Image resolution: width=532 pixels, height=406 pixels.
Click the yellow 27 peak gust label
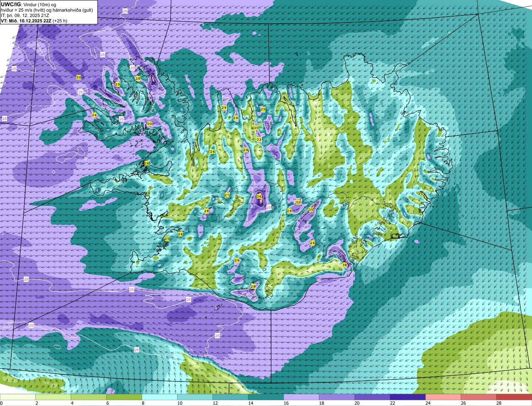(x=227, y=195)
